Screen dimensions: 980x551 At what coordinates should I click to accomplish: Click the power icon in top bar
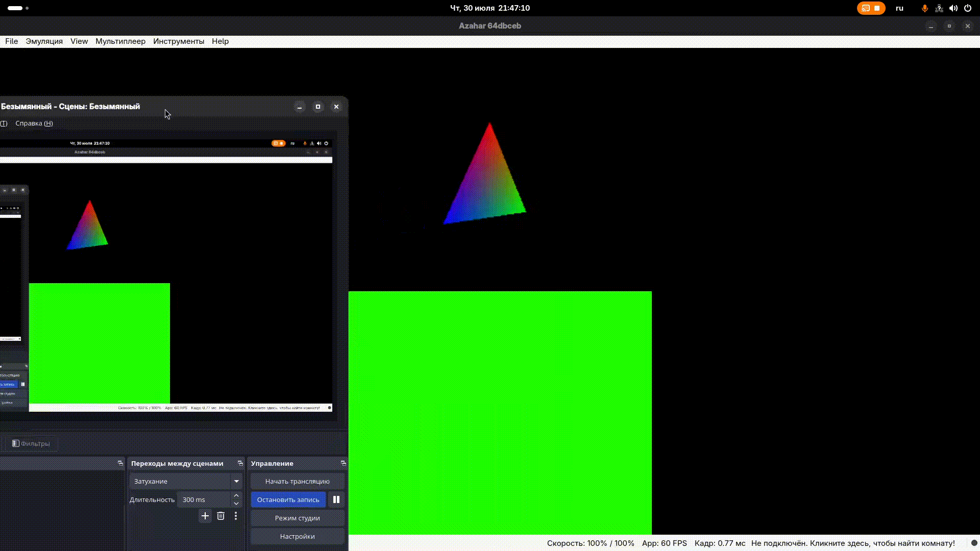pyautogui.click(x=968, y=8)
